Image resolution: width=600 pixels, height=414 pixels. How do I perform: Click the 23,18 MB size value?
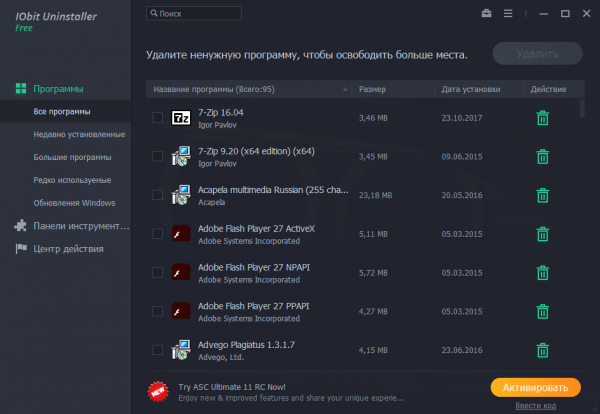tap(375, 195)
